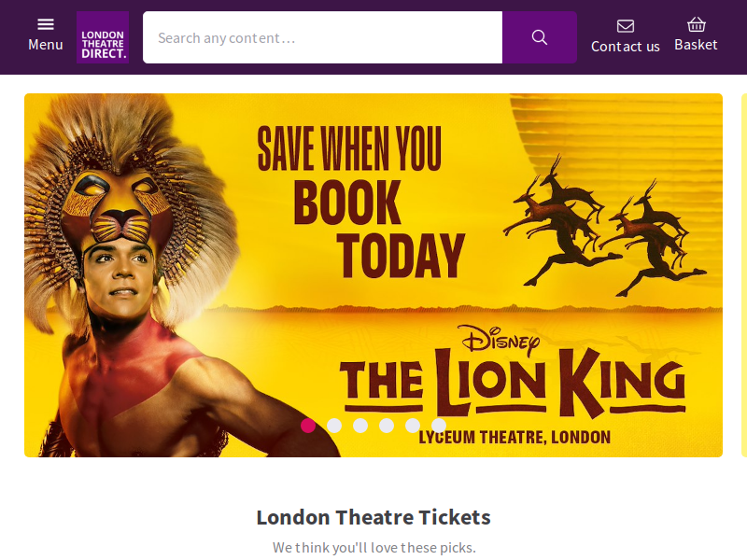Click the 'London Theatre Tickets' heading
The height and width of the screenshot is (560, 747).
[x=373, y=517]
